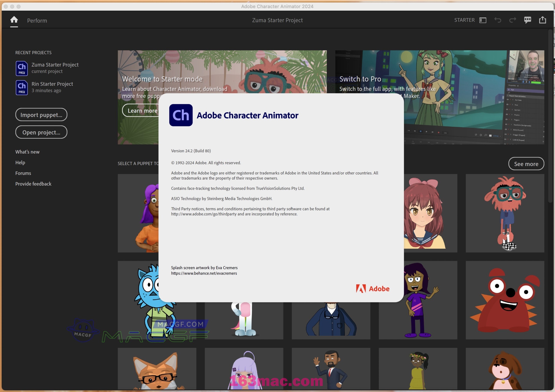
Task: Select the waving businessman in suit puppet
Action: coord(331,369)
